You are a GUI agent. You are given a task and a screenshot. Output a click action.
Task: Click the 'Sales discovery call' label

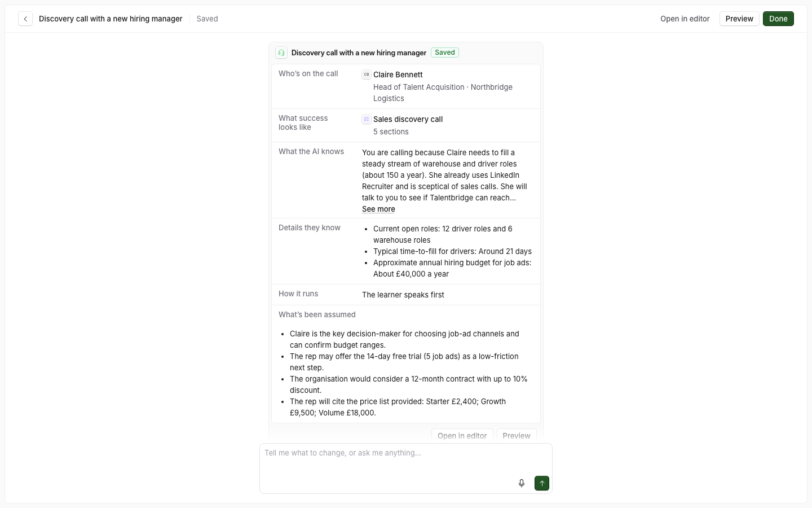click(x=408, y=119)
